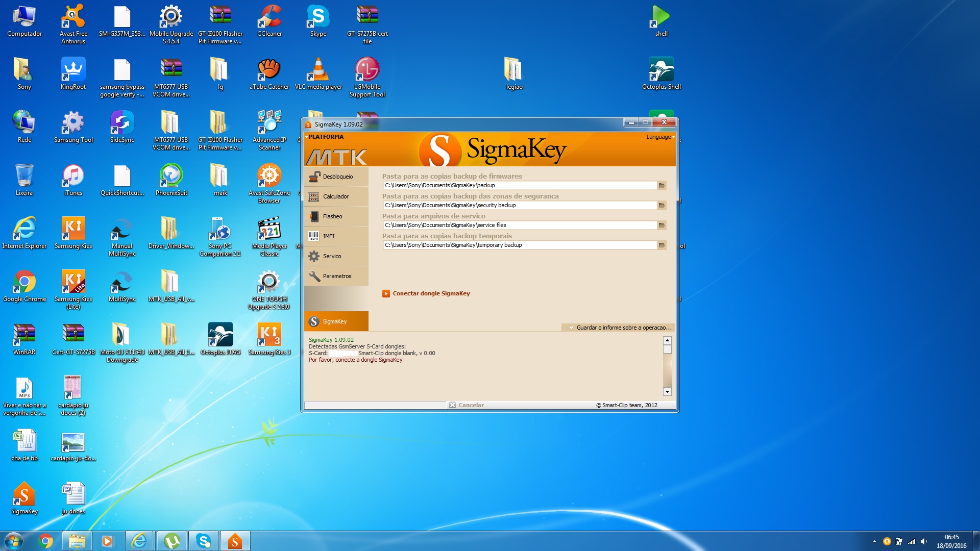
Task: Select the Internet Explorer desktop icon
Action: [24, 234]
